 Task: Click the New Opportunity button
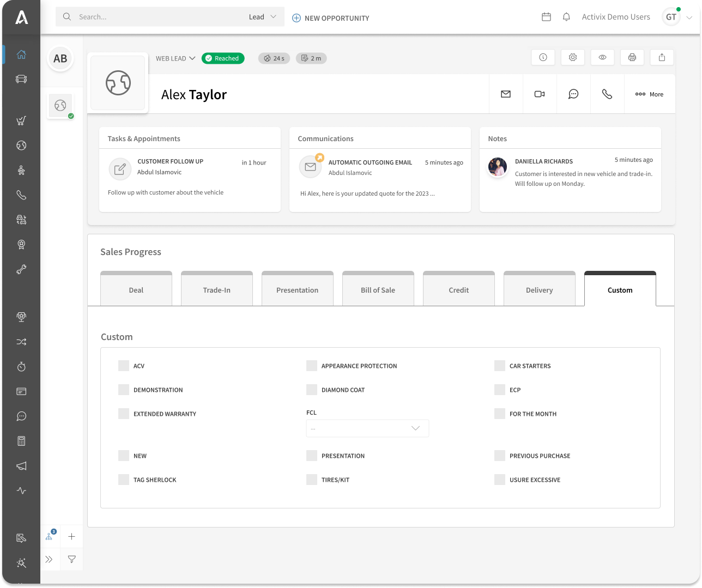coord(331,18)
